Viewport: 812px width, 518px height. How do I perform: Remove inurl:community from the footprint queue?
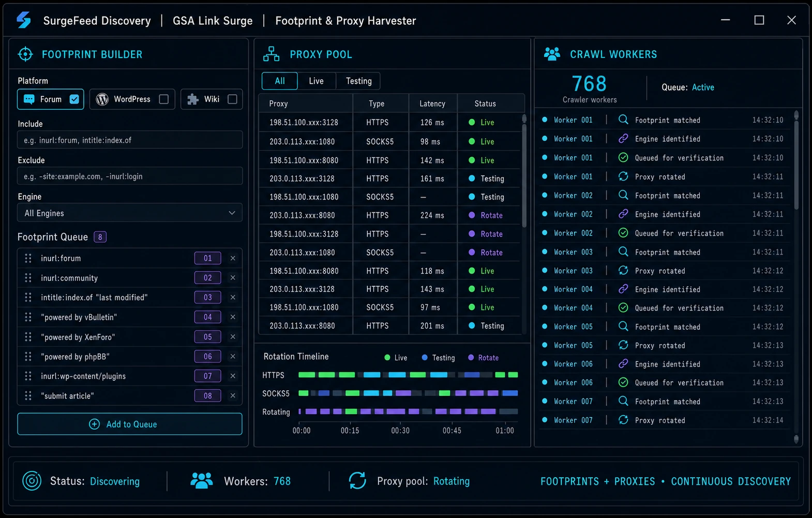[x=233, y=277]
